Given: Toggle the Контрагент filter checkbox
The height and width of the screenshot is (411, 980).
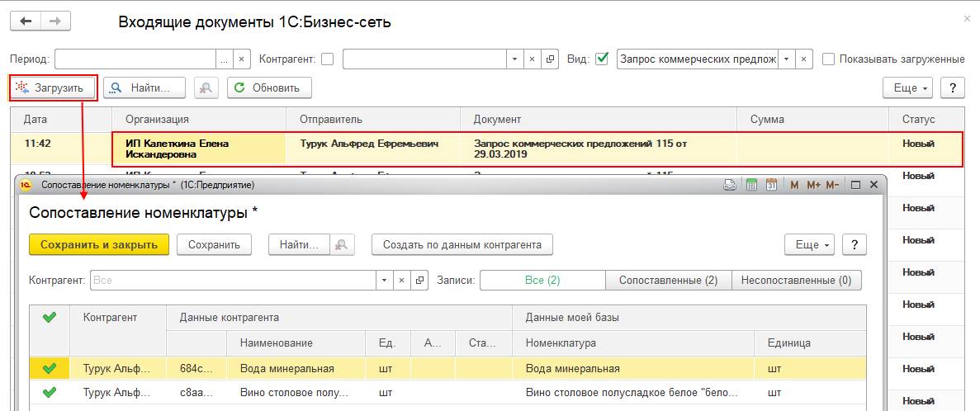Looking at the screenshot, I should [328, 59].
